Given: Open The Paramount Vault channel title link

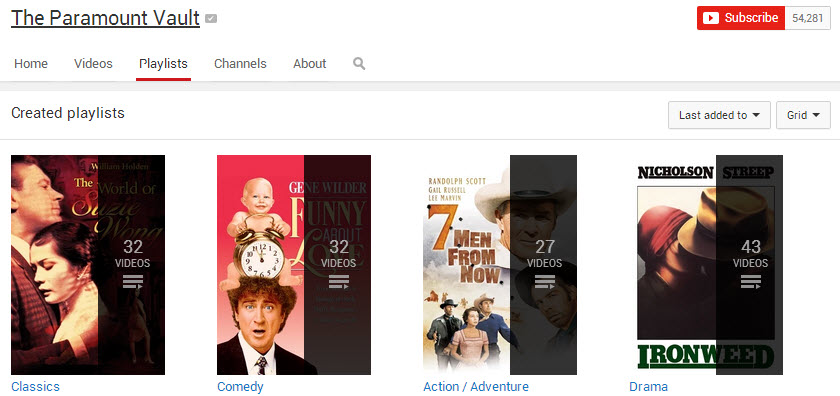Looking at the screenshot, I should point(106,18).
